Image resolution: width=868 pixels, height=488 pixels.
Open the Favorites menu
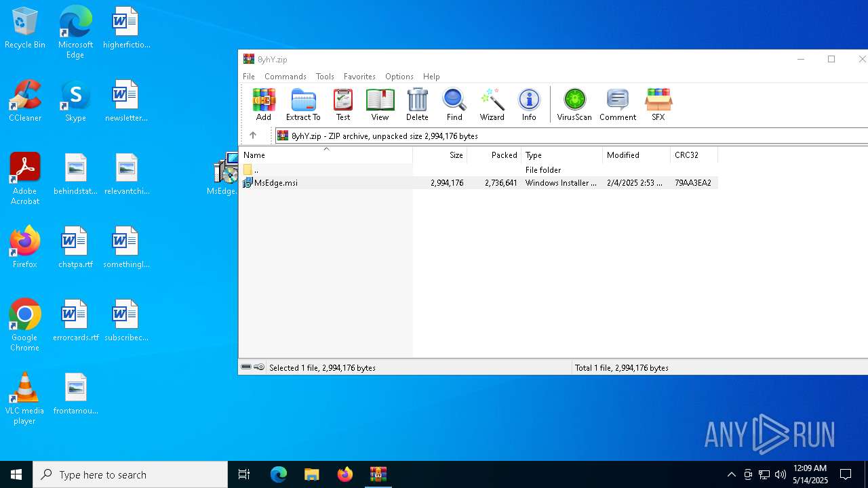click(359, 77)
